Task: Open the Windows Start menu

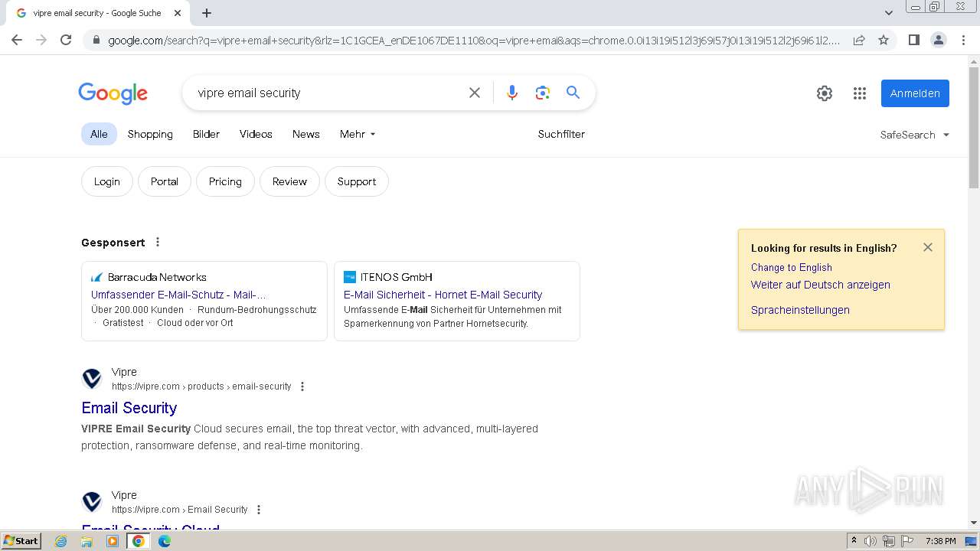Action: tap(21, 541)
